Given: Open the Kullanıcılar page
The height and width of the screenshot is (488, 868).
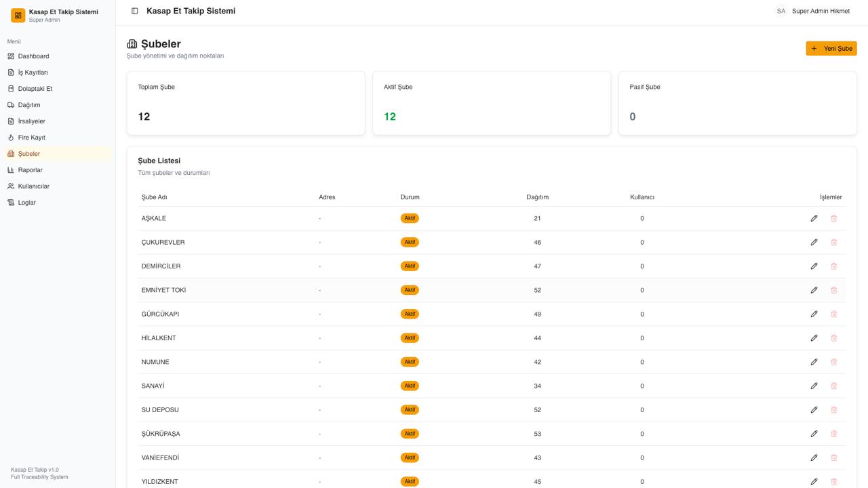Looking at the screenshot, I should [33, 186].
